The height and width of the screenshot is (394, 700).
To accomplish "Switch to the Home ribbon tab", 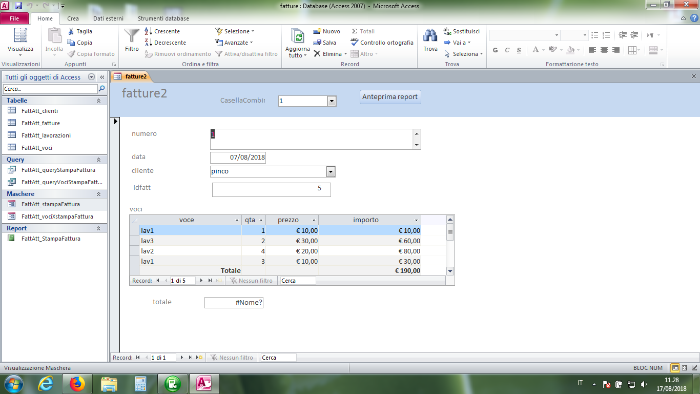I will point(45,18).
